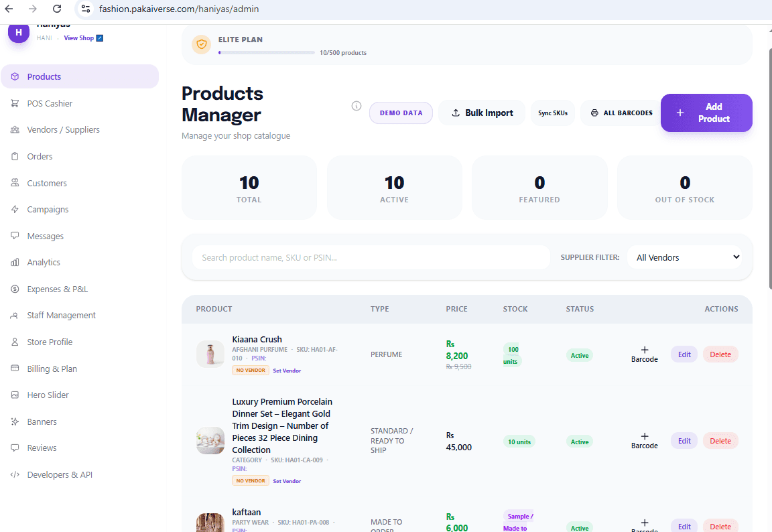Screen dimensions: 772x532
Task: Open the Products menu item
Action: pyautogui.click(x=80, y=76)
